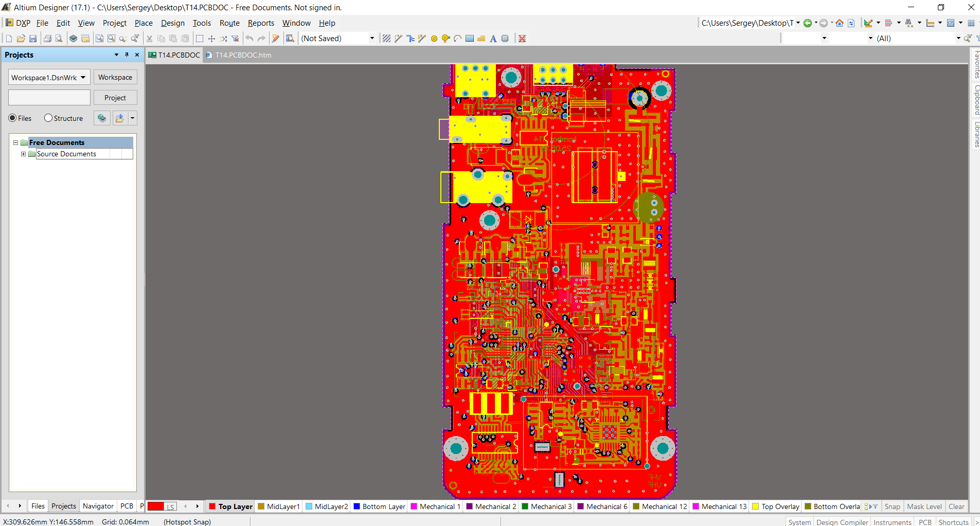
Task: Select the Place Fill tool
Action: (x=469, y=39)
